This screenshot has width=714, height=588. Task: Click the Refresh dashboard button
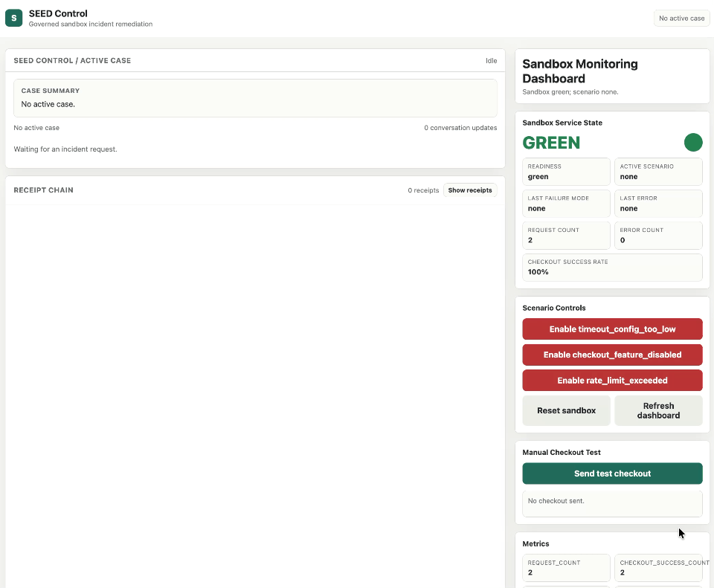(x=658, y=410)
